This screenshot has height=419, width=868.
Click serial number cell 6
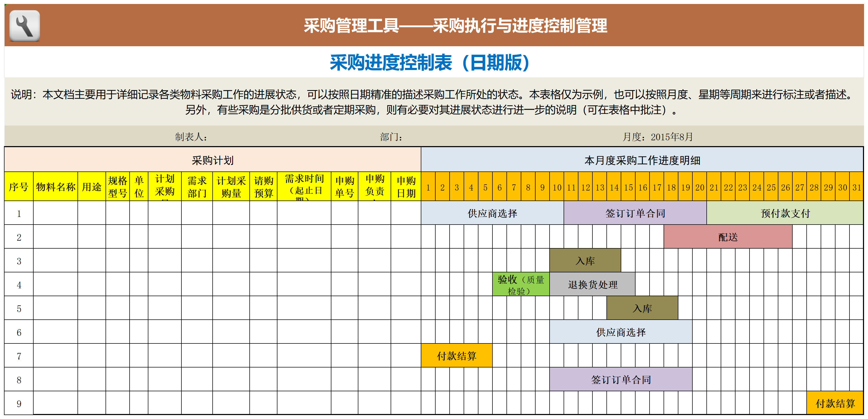pos(19,332)
